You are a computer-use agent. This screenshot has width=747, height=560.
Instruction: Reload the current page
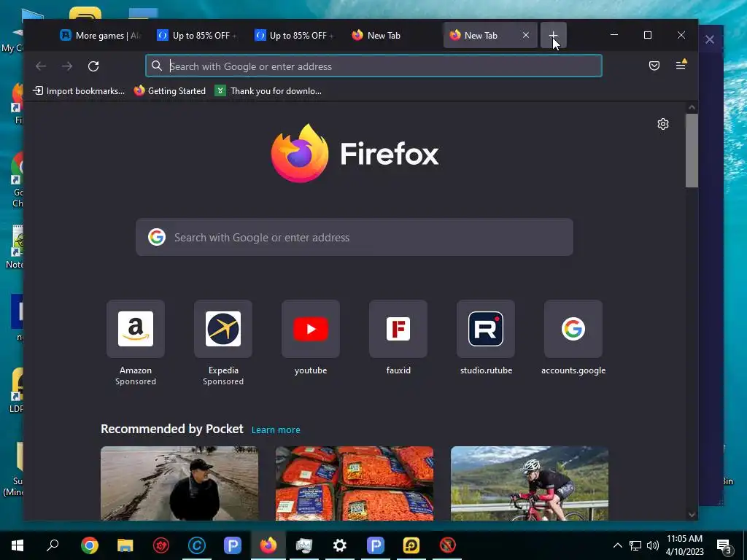93,66
